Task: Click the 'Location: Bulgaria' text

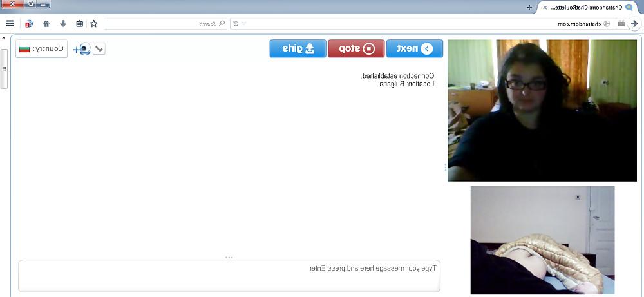Action: (406, 84)
